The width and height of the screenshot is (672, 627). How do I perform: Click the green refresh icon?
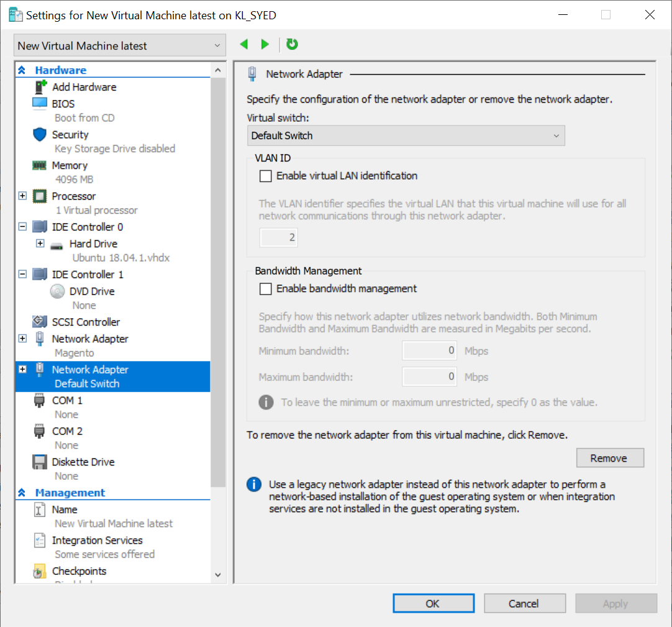[292, 44]
